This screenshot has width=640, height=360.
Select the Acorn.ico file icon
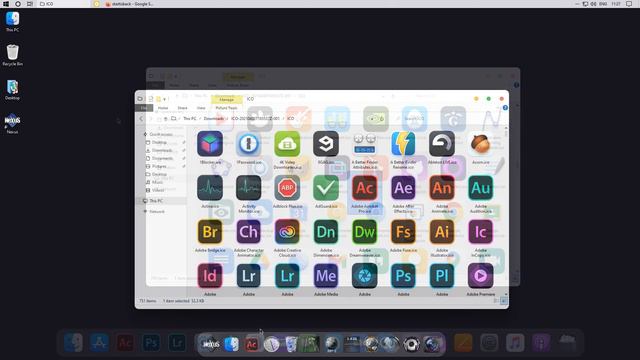(x=480, y=144)
